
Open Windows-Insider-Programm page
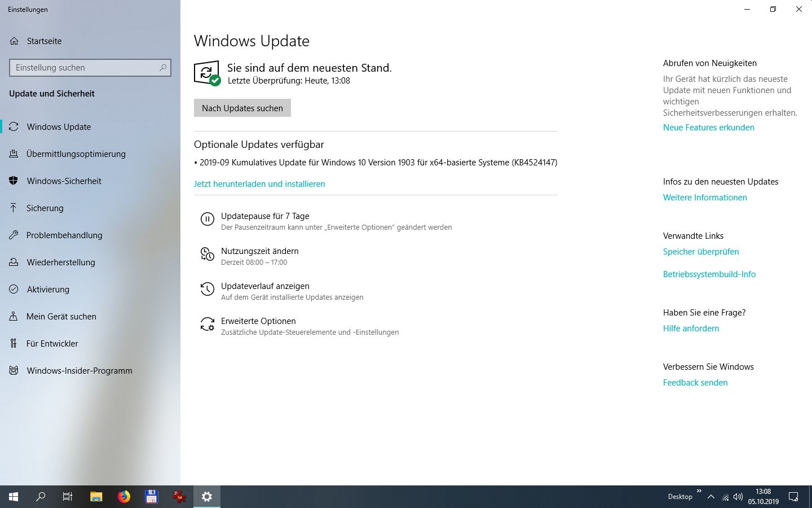pos(90,371)
